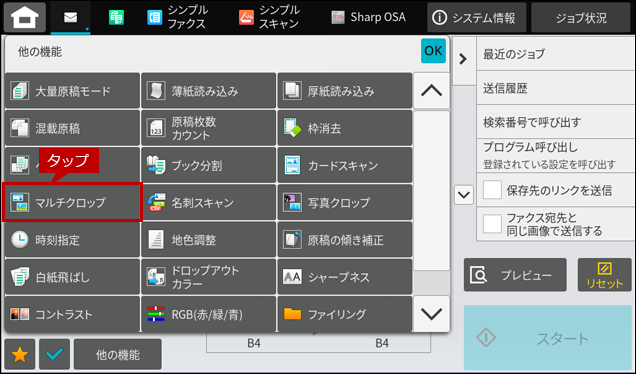Click the リセット button

pos(604,275)
